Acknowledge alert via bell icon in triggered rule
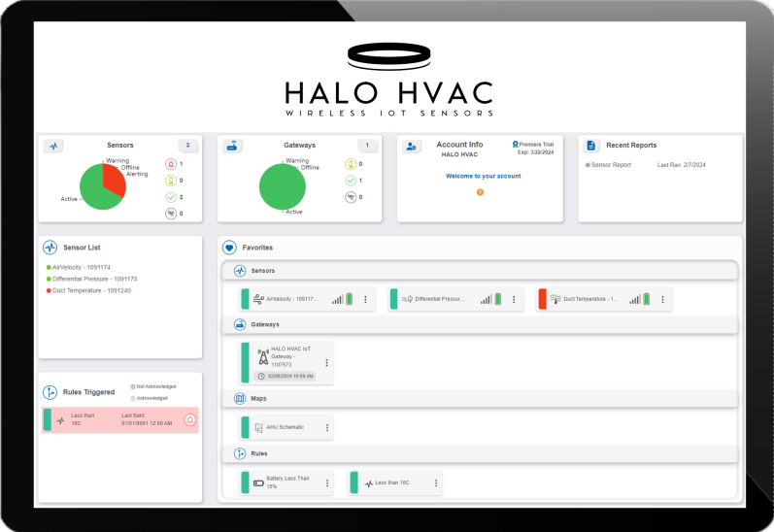 click(190, 420)
